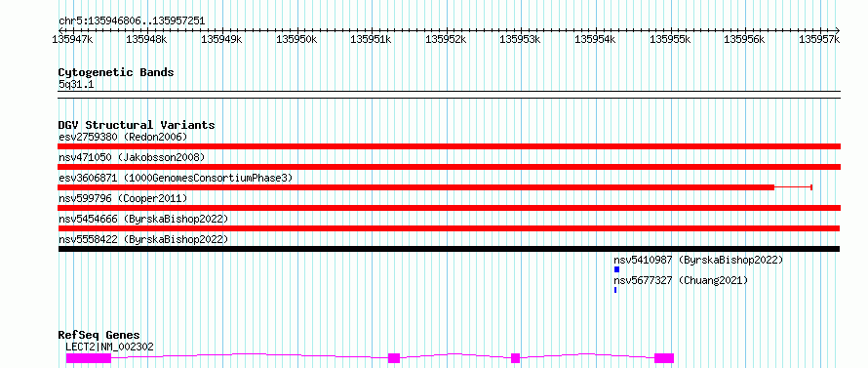
Task: Select the red nsv599796 variant bar
Action: (450, 208)
